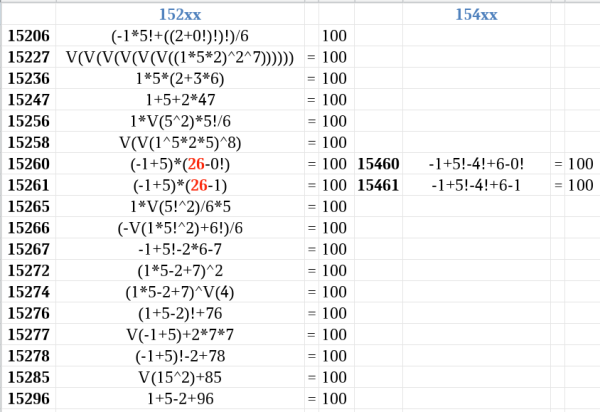Click the cell labeled 15285
The image size is (600, 412).
[29, 378]
